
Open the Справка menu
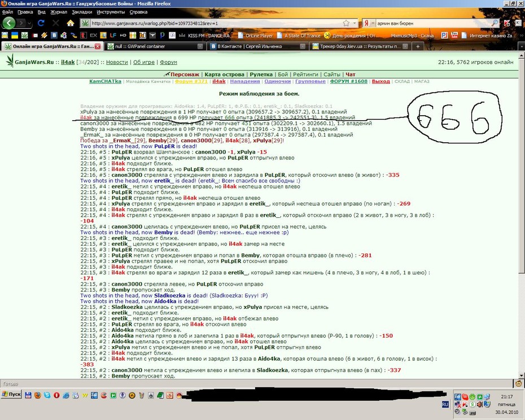138,12
